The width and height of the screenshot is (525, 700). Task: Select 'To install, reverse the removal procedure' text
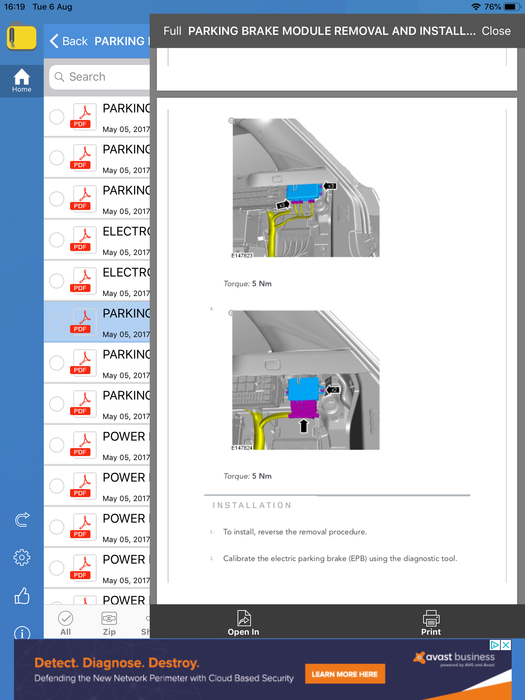tap(295, 532)
